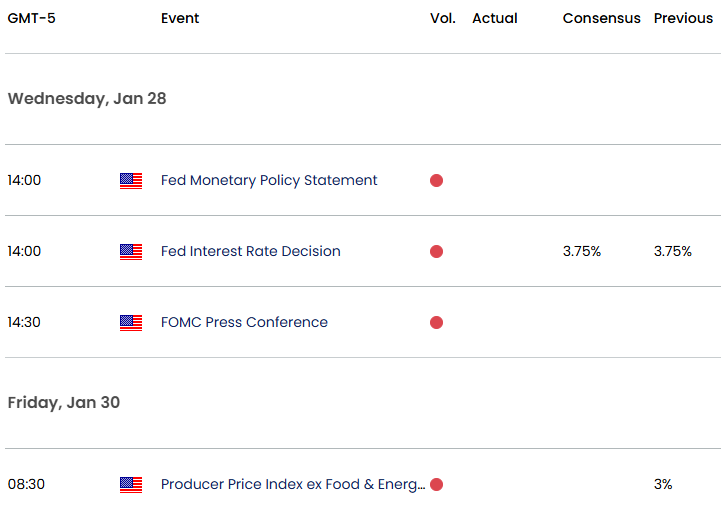Click red volatility dot for Fed Monetary Policy Statement

436,181
